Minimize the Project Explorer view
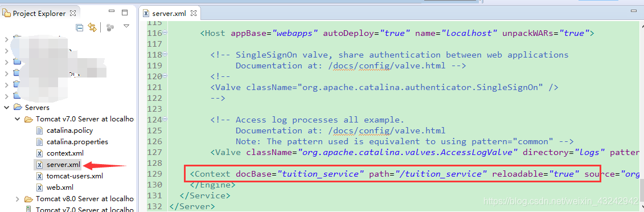This screenshot has width=644, height=212. point(112,11)
